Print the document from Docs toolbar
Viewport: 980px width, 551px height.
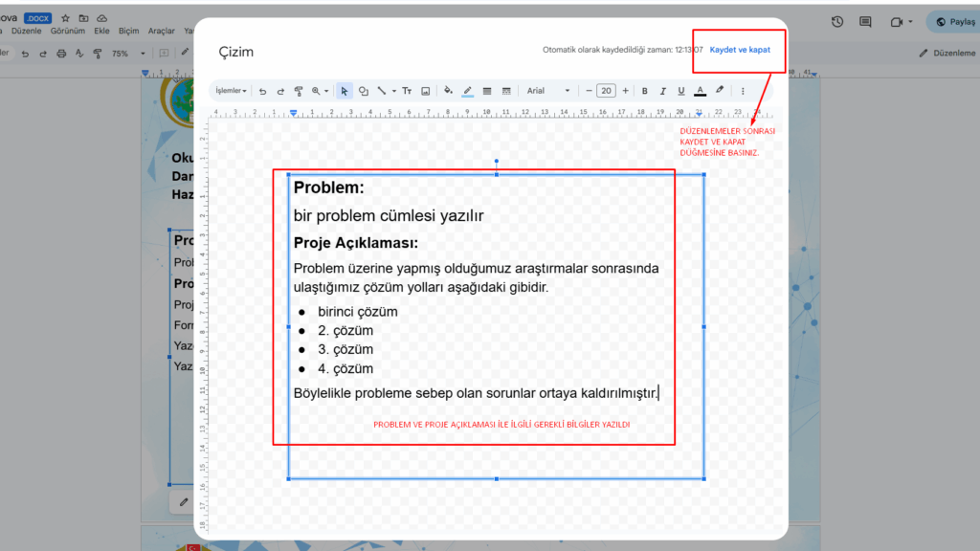[x=61, y=54]
